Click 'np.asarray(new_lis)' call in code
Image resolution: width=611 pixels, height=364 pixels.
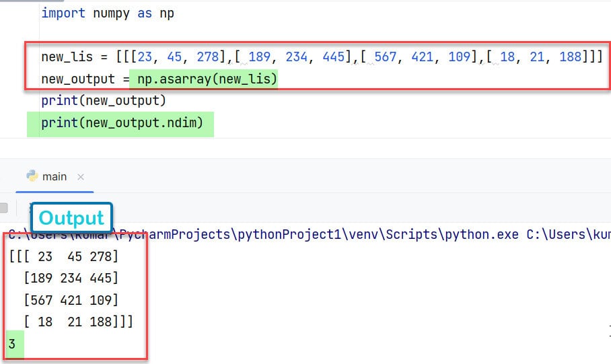tap(207, 79)
